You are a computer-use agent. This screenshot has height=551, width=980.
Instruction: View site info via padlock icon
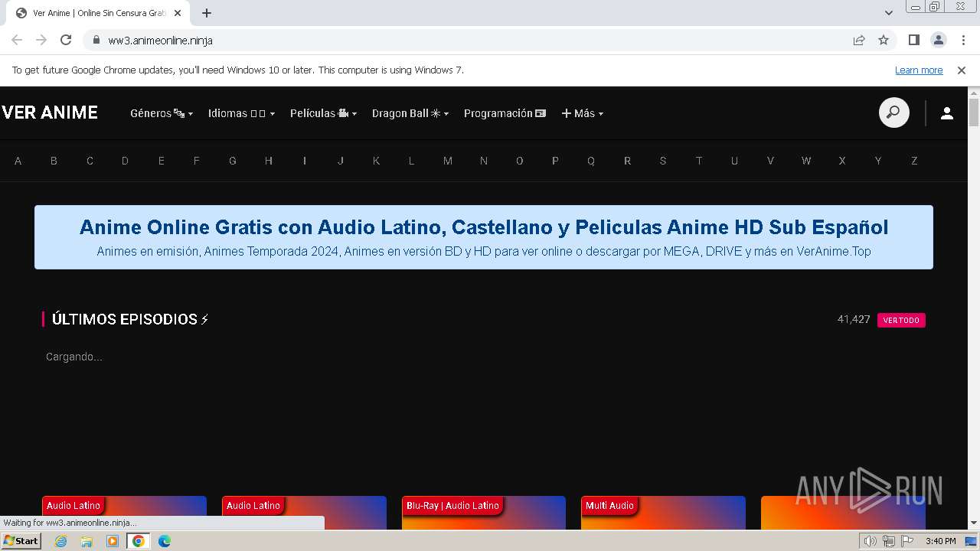96,40
